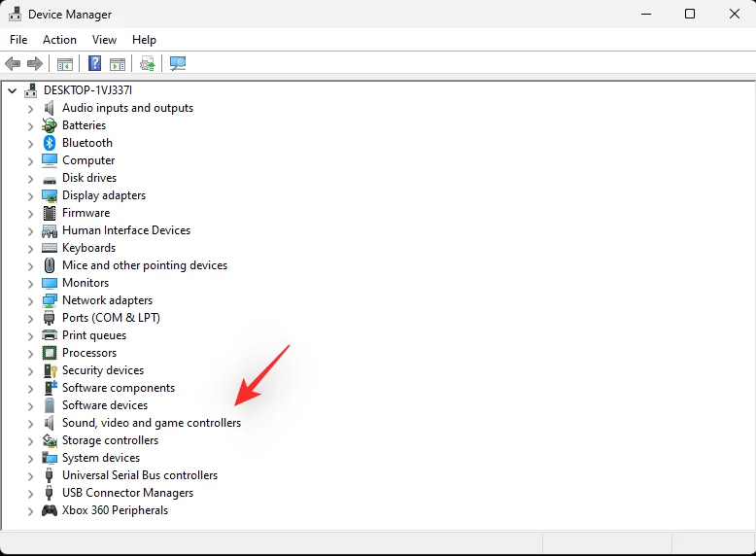Maximize the Device Manager window

click(x=690, y=14)
